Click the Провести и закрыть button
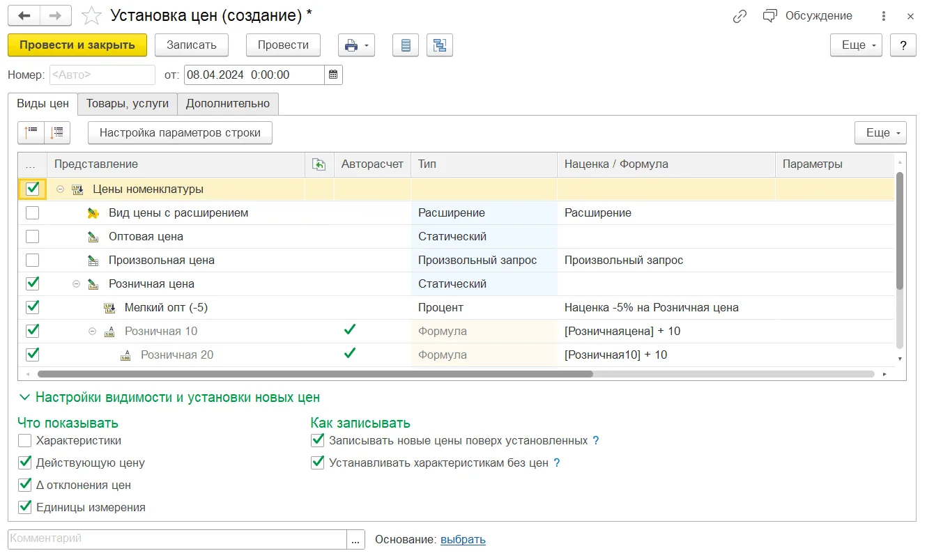Image resolution: width=927 pixels, height=560 pixels. tap(77, 45)
